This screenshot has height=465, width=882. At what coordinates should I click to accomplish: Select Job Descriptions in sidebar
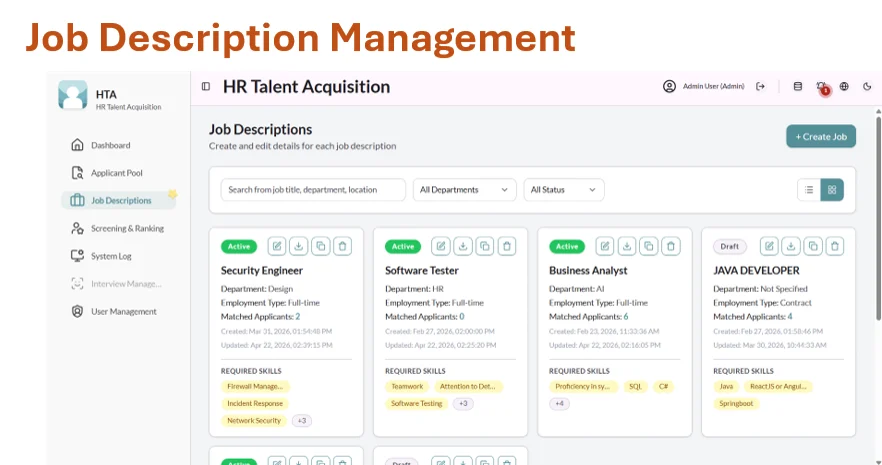click(x=119, y=201)
